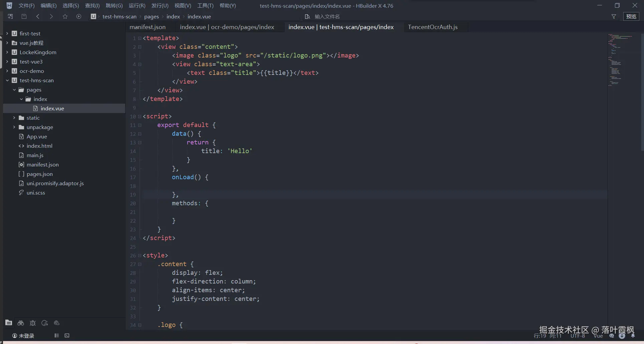Open the terminal icon in status bar
The width and height of the screenshot is (644, 344).
(x=67, y=336)
